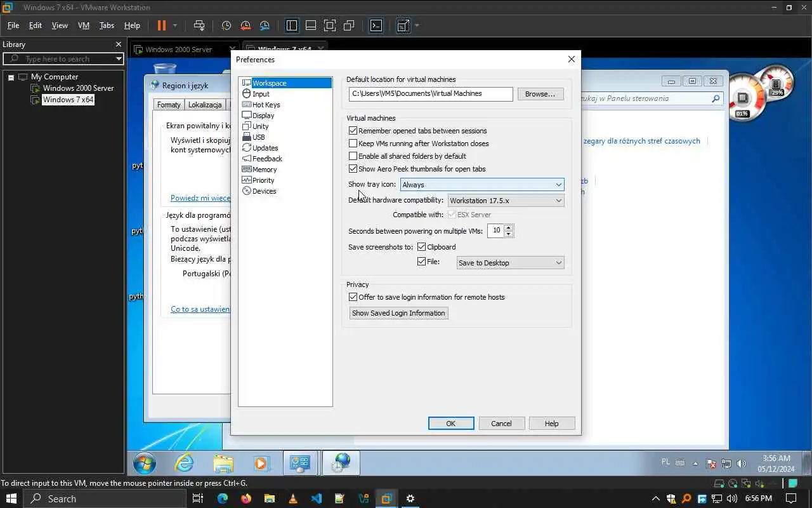Image resolution: width=812 pixels, height=508 pixels.
Task: Decrease seconds between powering on VMs
Action: click(508, 234)
